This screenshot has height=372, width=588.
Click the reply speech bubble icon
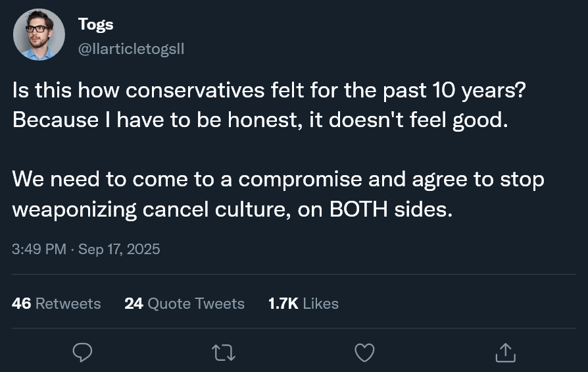coord(82,352)
